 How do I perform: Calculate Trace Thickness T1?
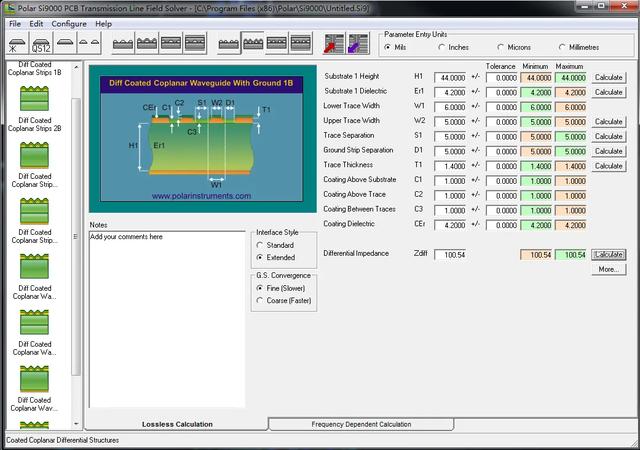609,166
